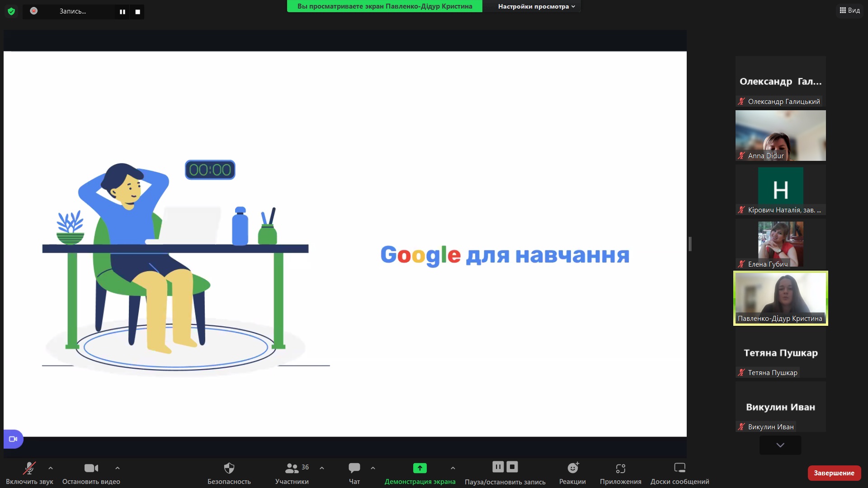Open the Participants (Участники) panel
This screenshot has height=488, width=868.
pyautogui.click(x=292, y=468)
